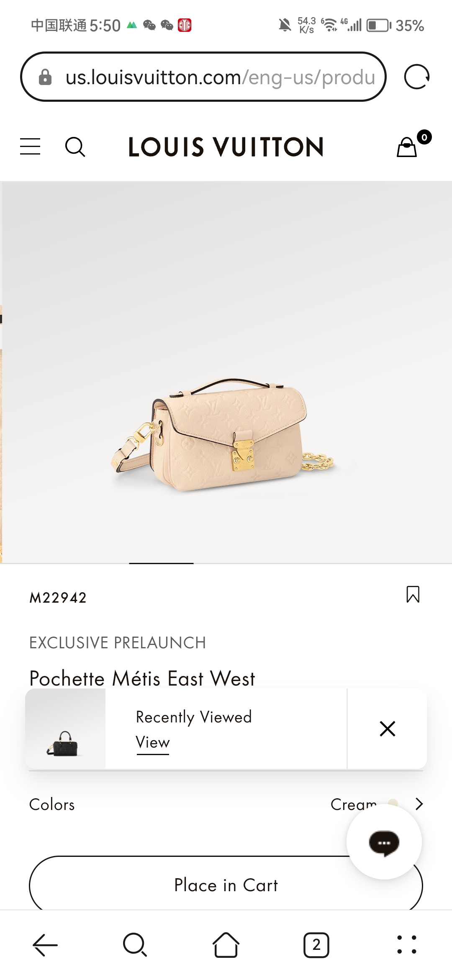
Task: Open the hamburger navigation menu
Action: pos(30,147)
